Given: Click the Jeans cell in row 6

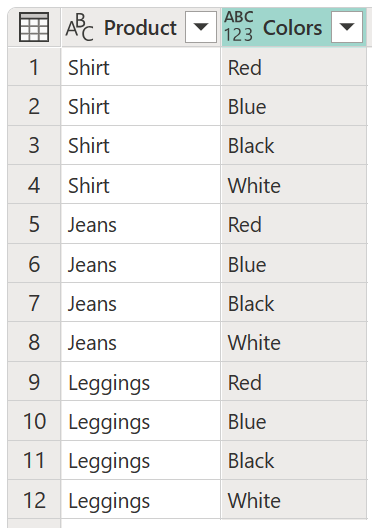Looking at the screenshot, I should [141, 264].
